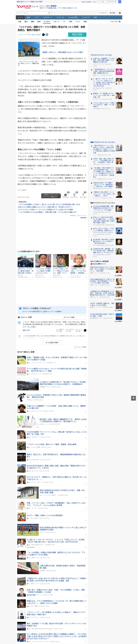Open the ヘルプ link at the top
This screenshot has height=644, width=138.
coord(94,2)
